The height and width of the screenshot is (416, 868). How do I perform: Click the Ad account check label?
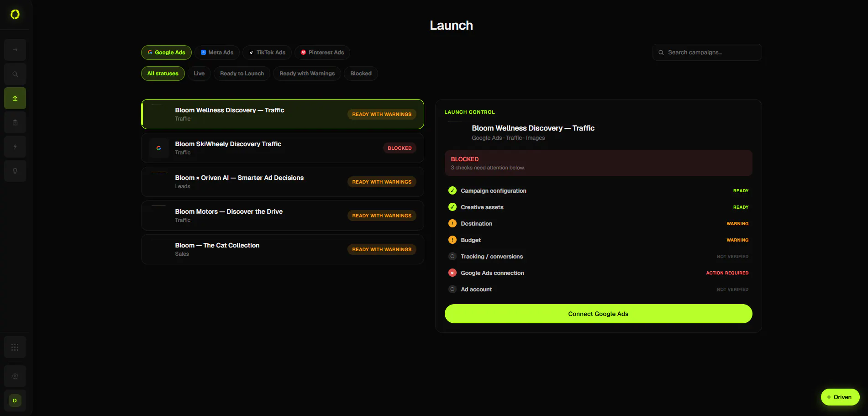[476, 290]
